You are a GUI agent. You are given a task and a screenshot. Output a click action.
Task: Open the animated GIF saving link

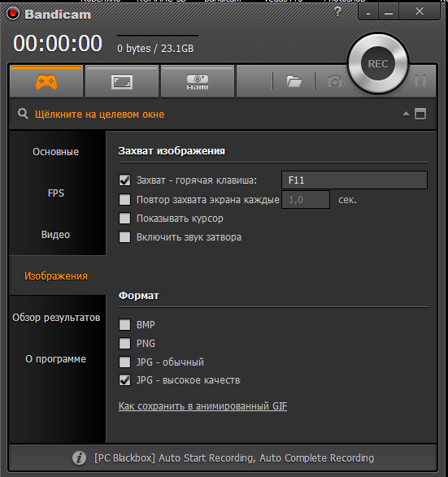203,406
